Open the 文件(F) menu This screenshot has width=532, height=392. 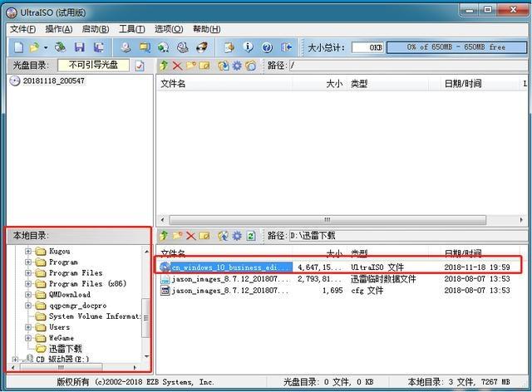point(22,29)
